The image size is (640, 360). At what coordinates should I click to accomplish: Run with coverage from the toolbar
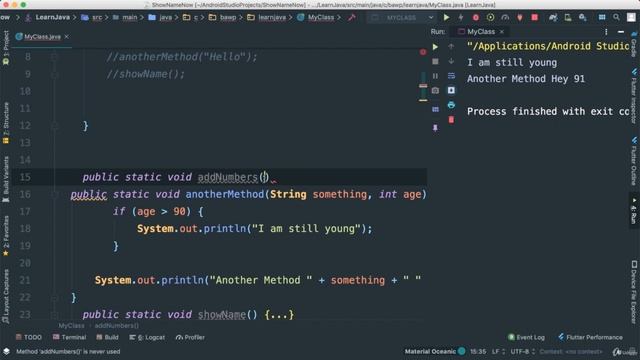pos(490,18)
